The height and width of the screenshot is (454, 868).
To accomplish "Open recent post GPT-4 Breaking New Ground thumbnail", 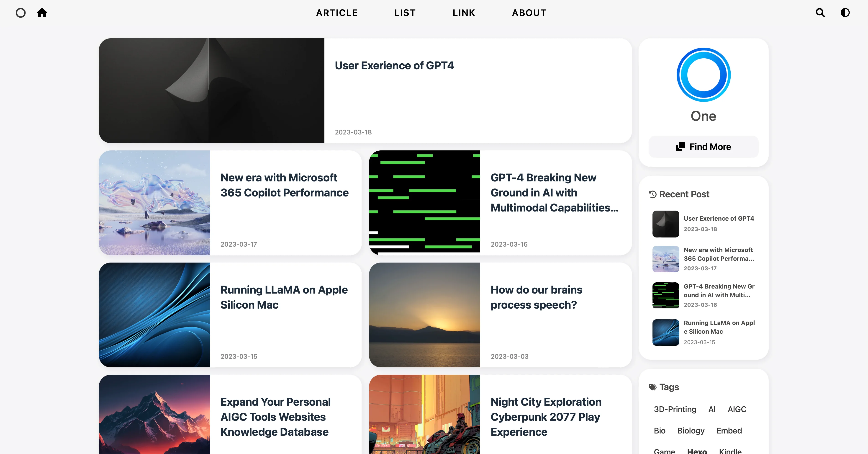I will tap(665, 295).
